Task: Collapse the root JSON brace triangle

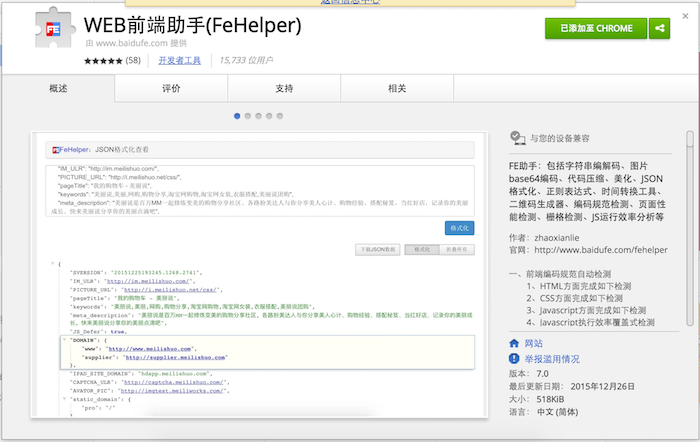Action: (53, 263)
